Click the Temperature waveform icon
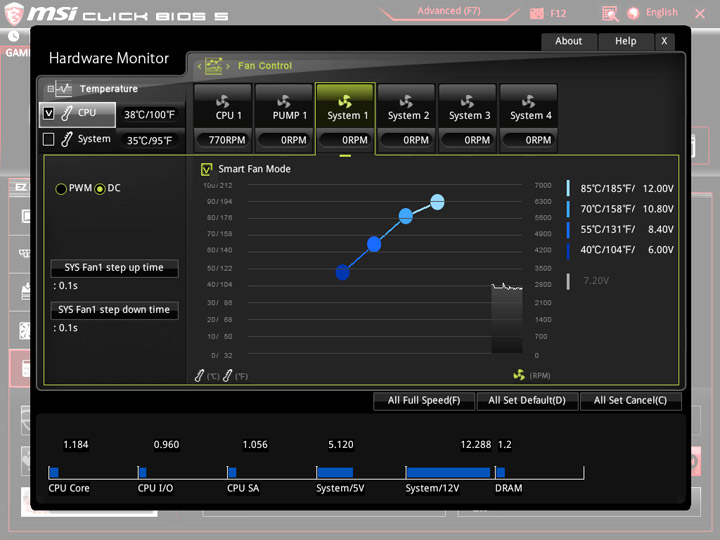720x540 pixels. pyautogui.click(x=64, y=89)
